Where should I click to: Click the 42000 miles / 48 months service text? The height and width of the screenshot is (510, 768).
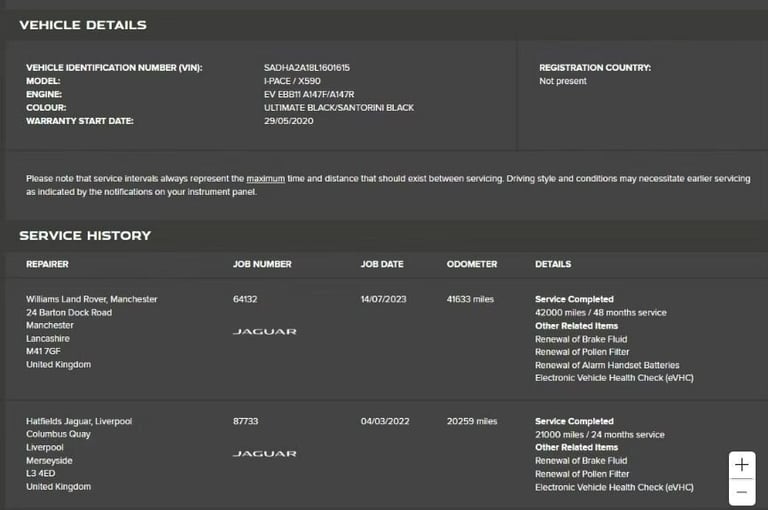click(x=600, y=313)
